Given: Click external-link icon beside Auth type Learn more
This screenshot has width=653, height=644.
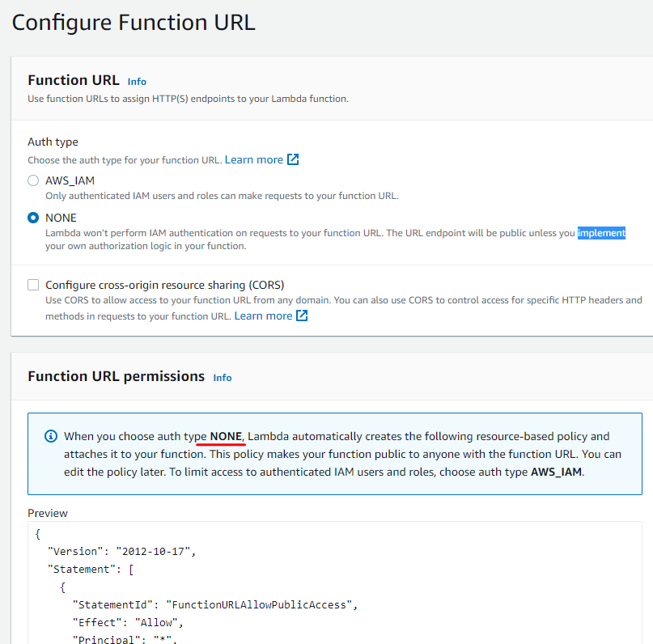Looking at the screenshot, I should coord(294,160).
